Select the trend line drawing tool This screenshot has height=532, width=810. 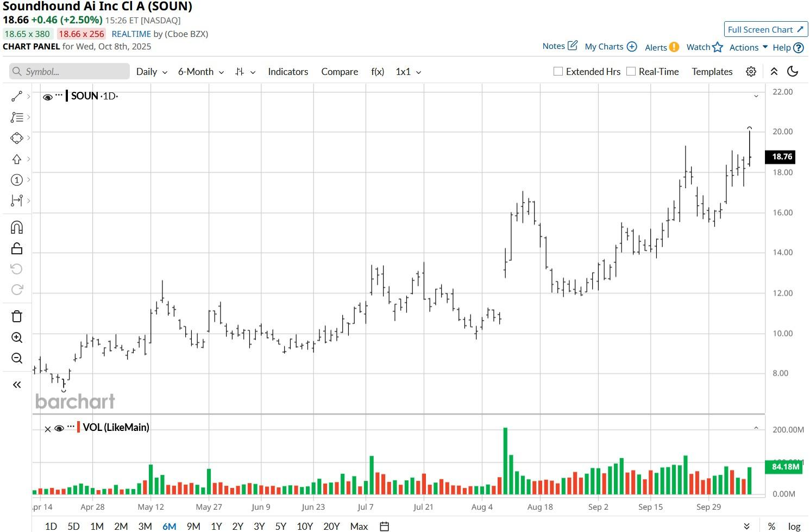(17, 96)
